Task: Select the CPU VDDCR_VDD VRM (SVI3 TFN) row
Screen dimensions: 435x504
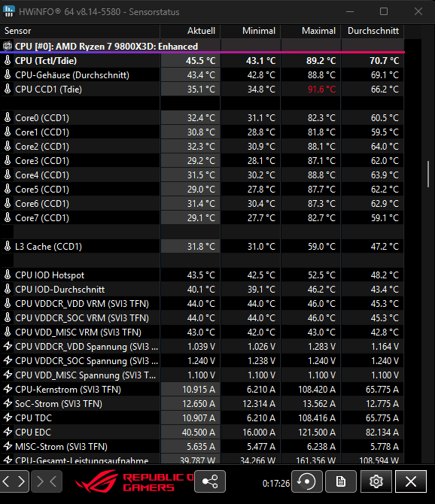Action: 202,303
